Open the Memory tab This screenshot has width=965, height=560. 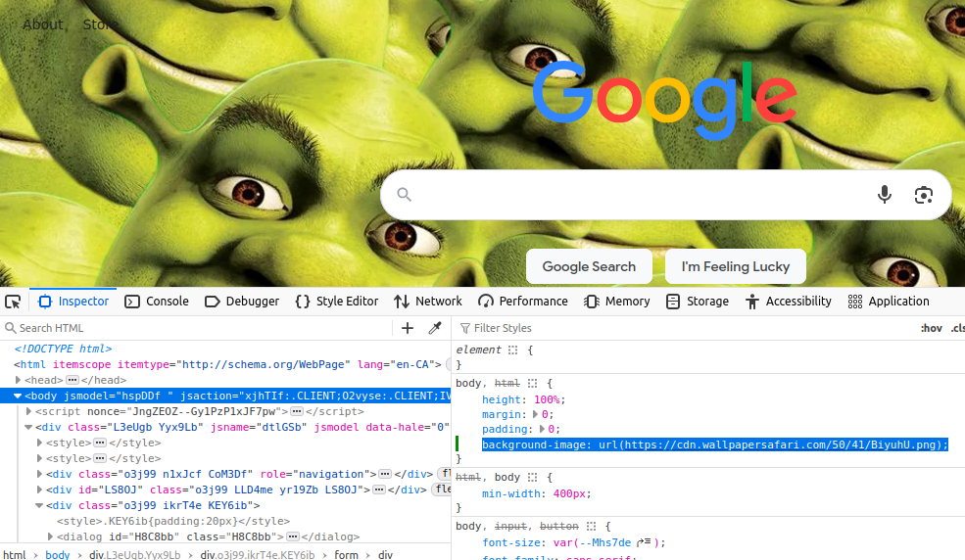pos(616,302)
